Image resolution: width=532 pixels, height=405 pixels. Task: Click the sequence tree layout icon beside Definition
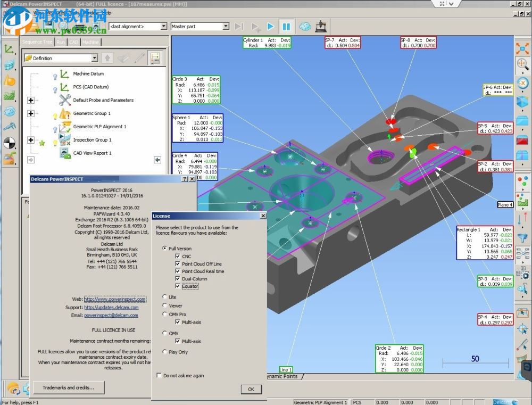pyautogui.click(x=155, y=58)
